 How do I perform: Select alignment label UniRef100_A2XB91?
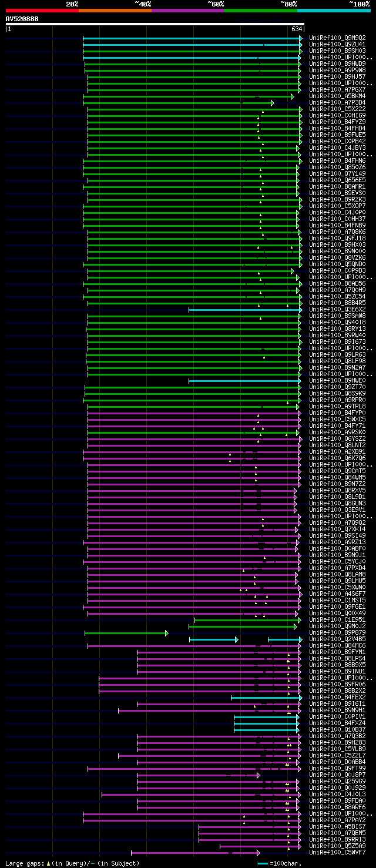337,452
